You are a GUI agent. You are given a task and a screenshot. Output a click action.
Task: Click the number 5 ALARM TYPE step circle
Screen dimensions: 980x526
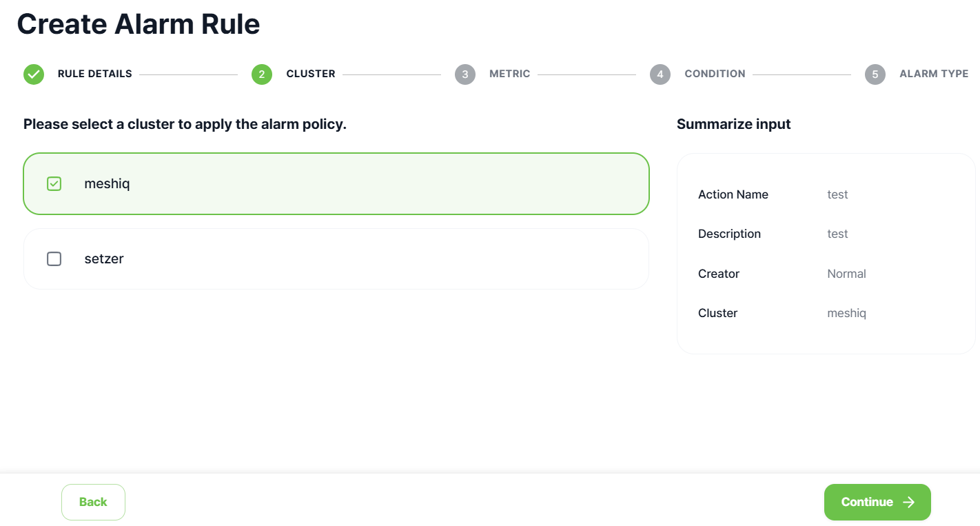tap(875, 74)
